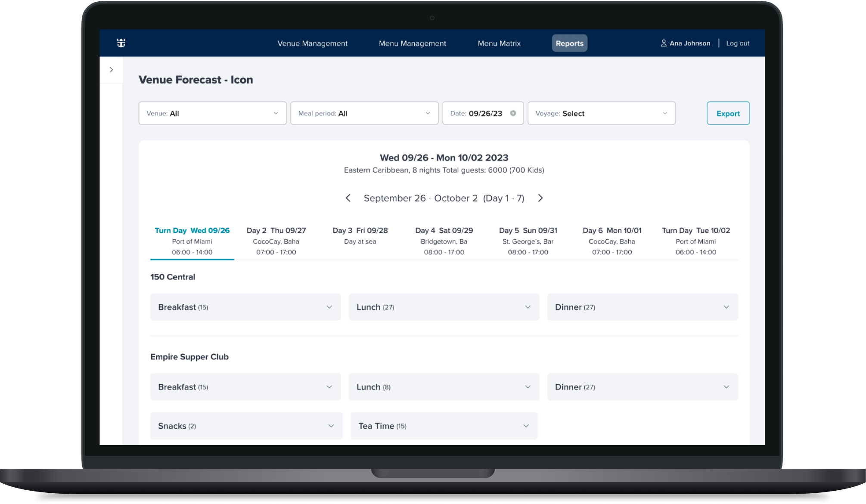
Task: Open the Voyage Select dropdown
Action: click(x=601, y=113)
